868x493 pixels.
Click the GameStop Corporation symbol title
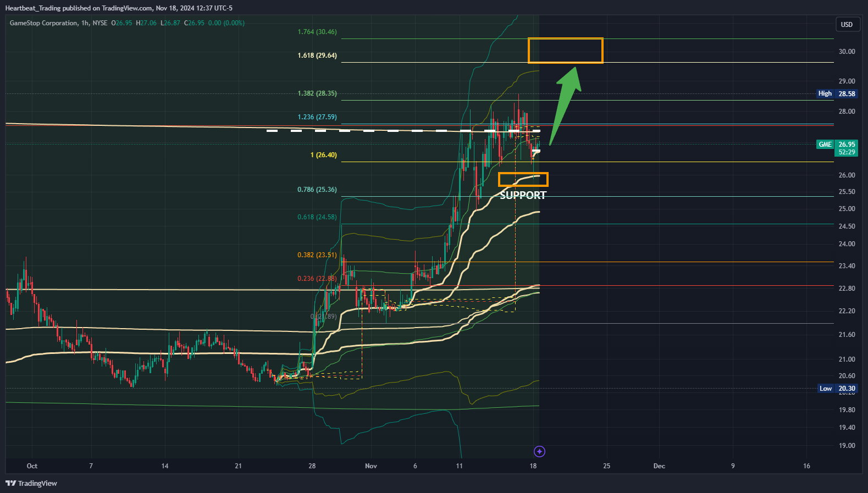pos(43,23)
